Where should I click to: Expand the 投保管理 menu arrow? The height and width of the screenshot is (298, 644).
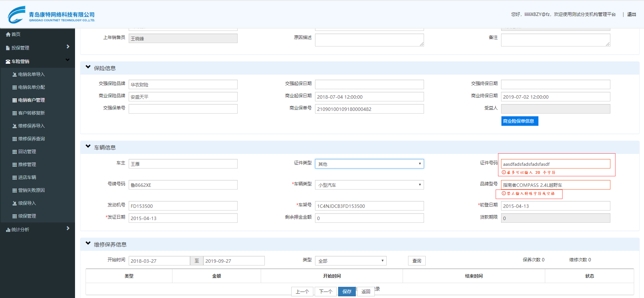point(68,47)
